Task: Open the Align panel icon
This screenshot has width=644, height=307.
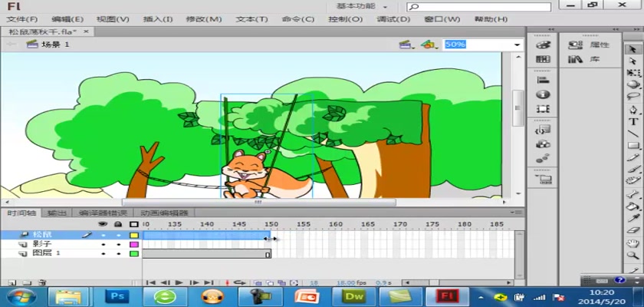Action: (x=543, y=80)
